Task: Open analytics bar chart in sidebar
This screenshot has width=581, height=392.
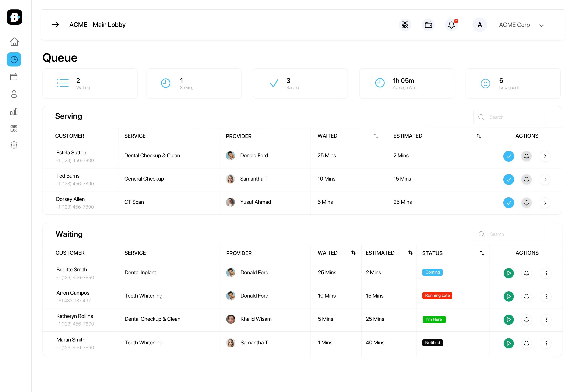Action: 14,112
